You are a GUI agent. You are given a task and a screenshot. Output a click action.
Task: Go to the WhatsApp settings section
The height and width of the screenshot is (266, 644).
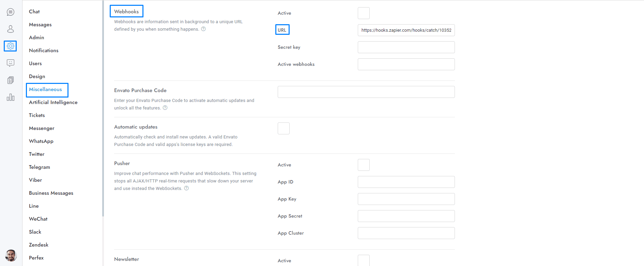[41, 141]
